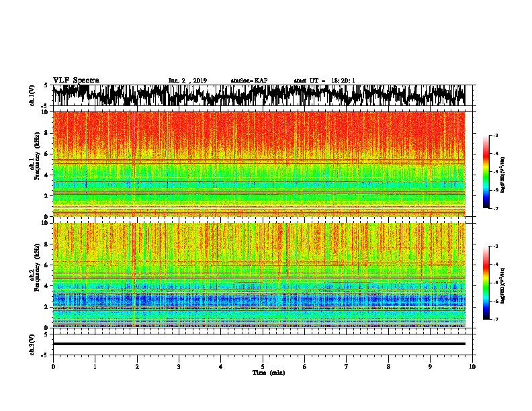532x411 pixels.
Task: Click the date text "Jan. 2, 2019"
Action: pos(187,81)
